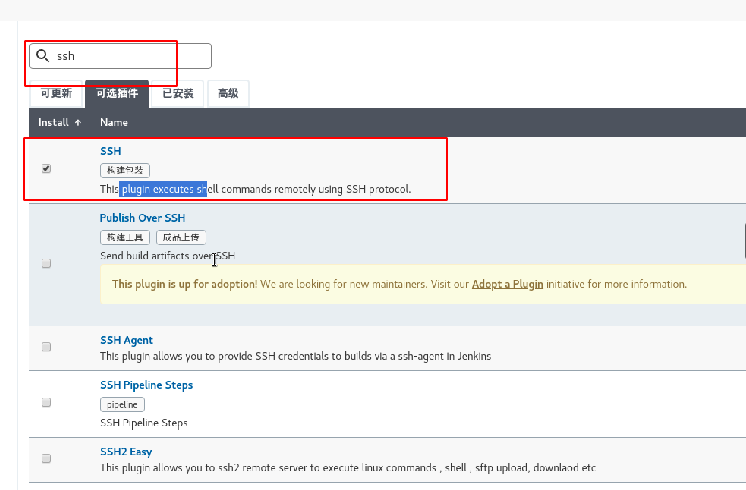Viewport: 746px width, 490px height.
Task: Open the SSH Pipeline Steps plugin link
Action: [x=147, y=385]
